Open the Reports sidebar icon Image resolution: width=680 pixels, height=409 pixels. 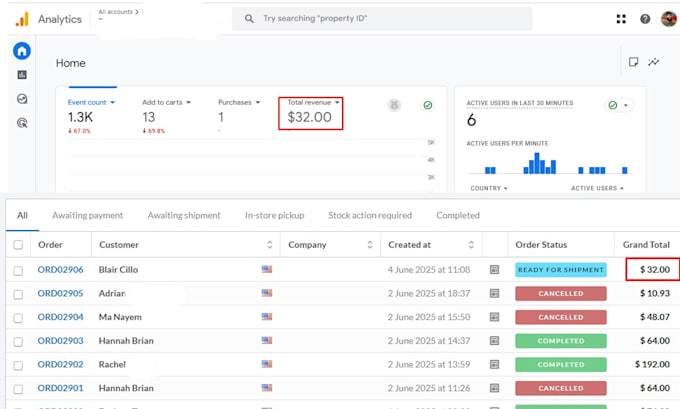pos(22,75)
